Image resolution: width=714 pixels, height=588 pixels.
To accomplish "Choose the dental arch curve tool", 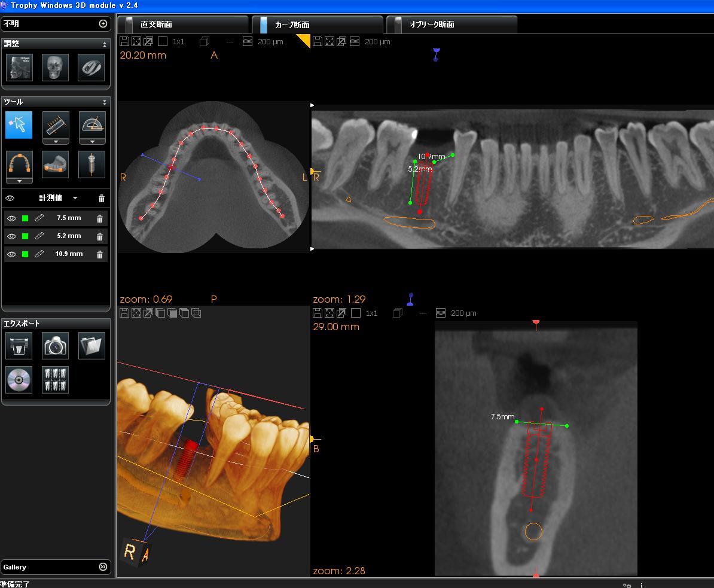I will click(x=19, y=163).
